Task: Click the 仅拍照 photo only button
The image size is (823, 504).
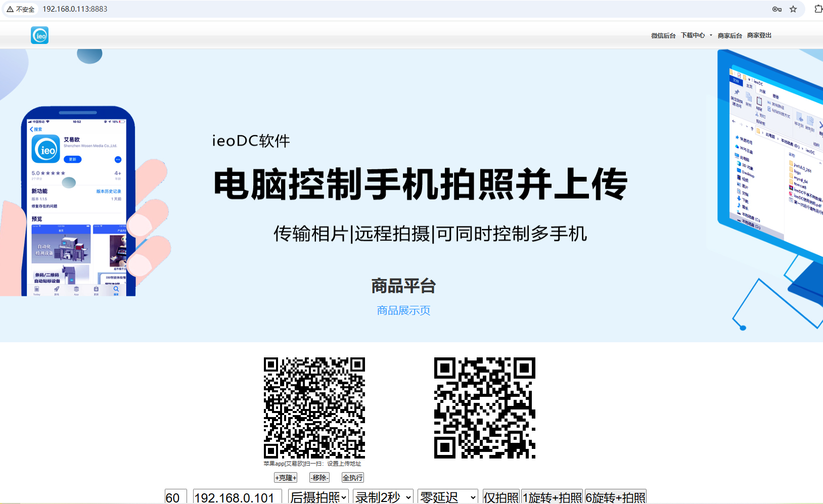Action: point(501,497)
